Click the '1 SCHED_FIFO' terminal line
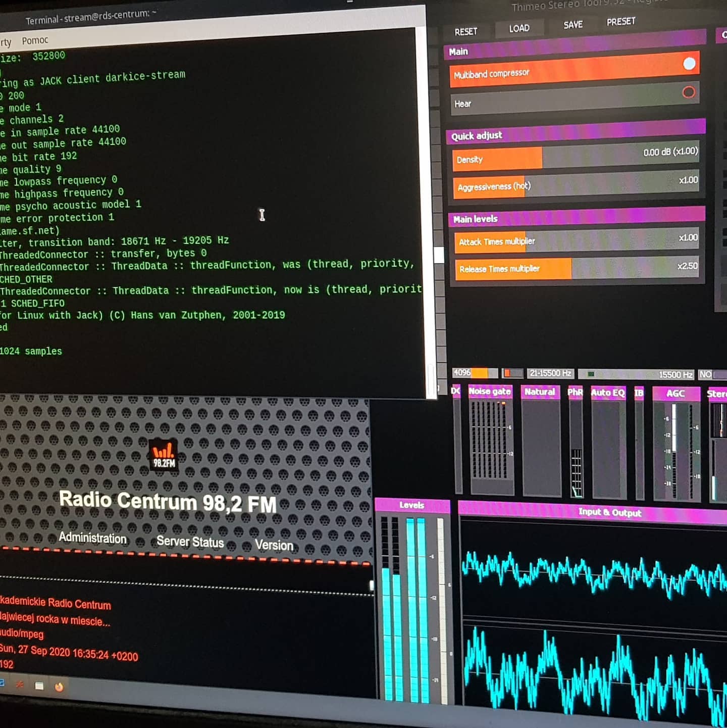The height and width of the screenshot is (728, 727). 32,303
